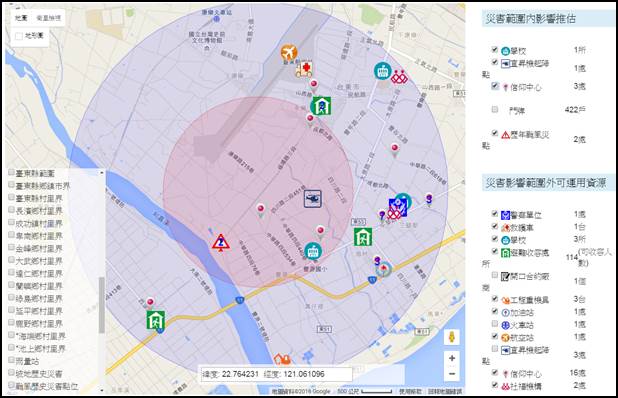This screenshot has width=618, height=398.
Task: Click the orange airplane airport marker
Action: pyautogui.click(x=289, y=52)
